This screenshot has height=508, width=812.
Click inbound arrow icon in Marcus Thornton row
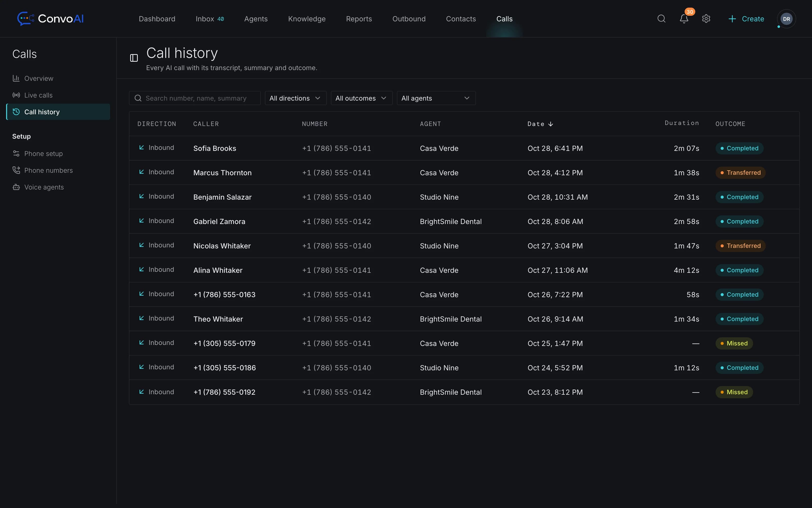click(142, 172)
